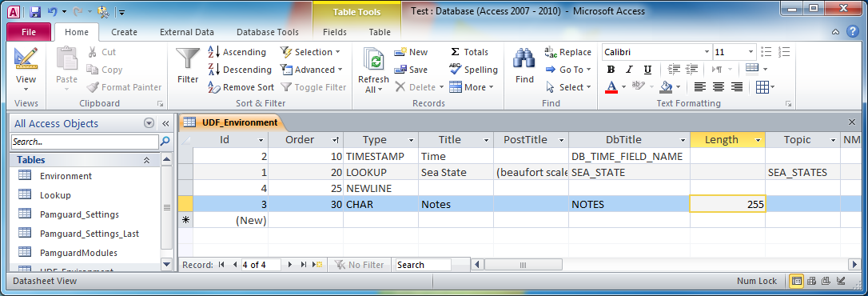Image resolution: width=868 pixels, height=296 pixels.
Task: Open the Pamguard_Settings table
Action: [x=79, y=214]
